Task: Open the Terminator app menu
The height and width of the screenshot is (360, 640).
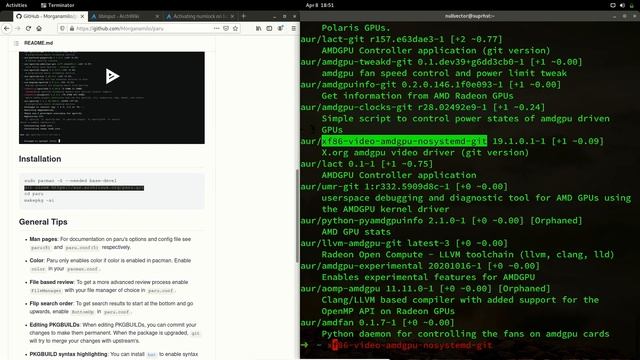Action: click(x=58, y=5)
